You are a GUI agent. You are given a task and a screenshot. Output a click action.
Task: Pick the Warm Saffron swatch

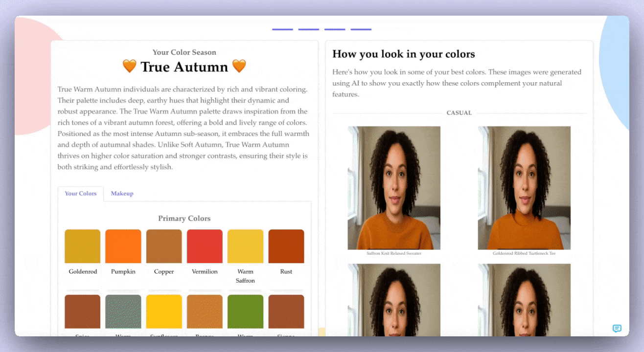[245, 246]
